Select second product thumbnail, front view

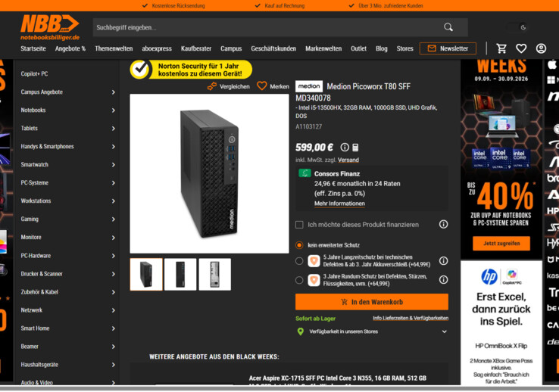pos(180,275)
